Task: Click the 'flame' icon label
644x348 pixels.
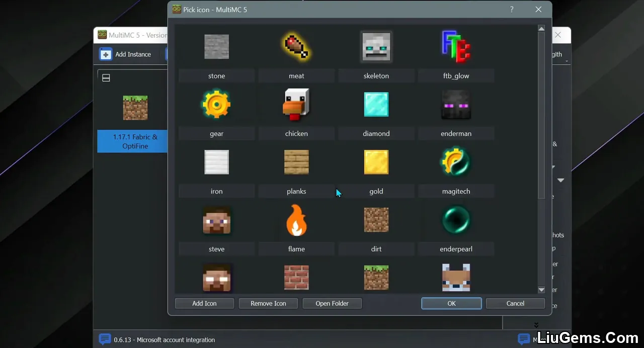Action: coord(296,249)
